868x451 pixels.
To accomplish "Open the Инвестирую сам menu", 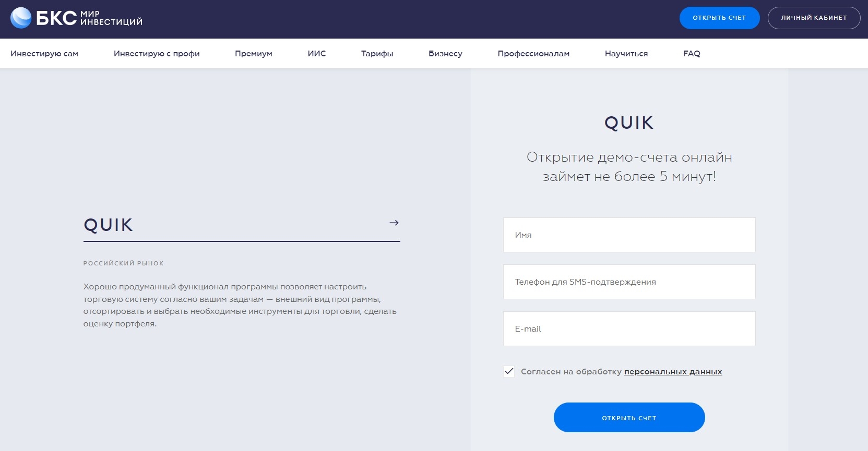I will point(44,53).
